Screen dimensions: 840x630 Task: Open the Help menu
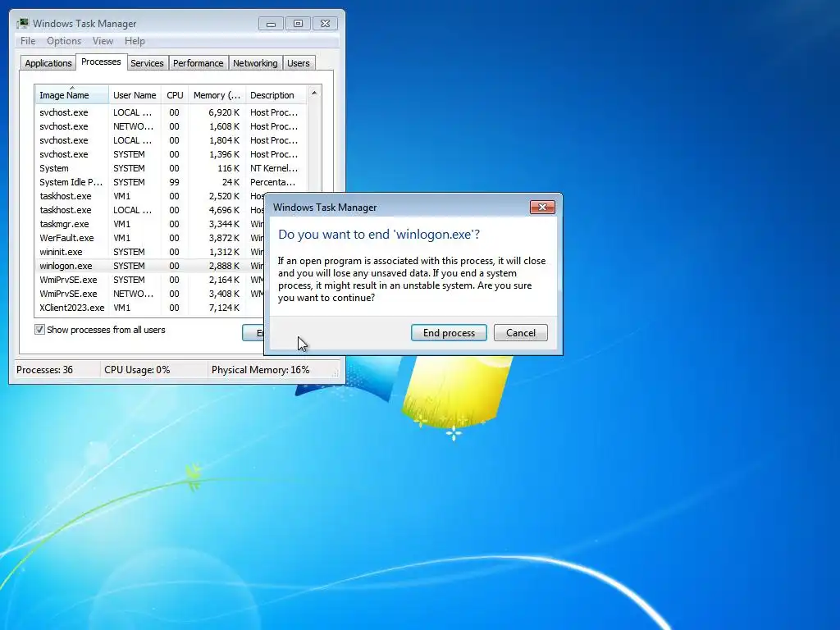coord(135,41)
